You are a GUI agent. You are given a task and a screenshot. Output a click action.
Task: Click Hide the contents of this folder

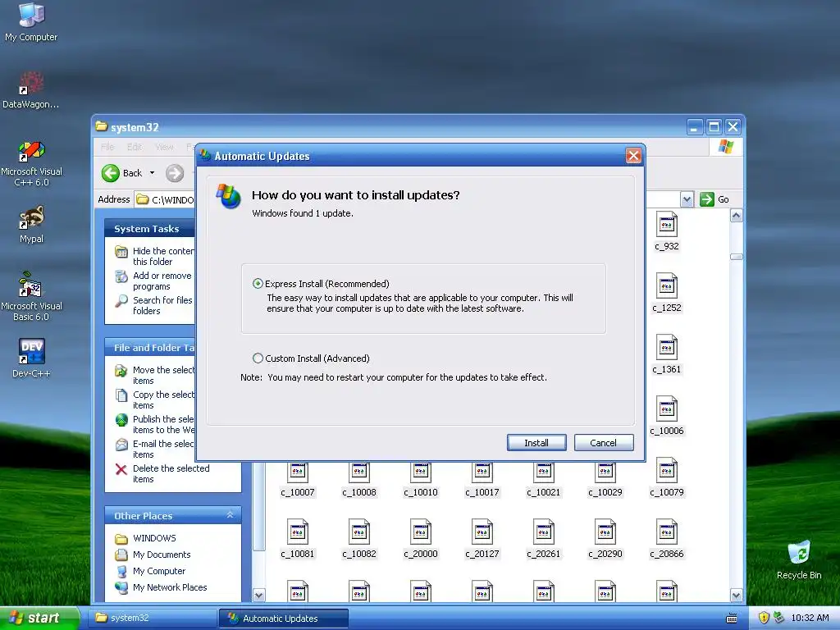coord(154,256)
